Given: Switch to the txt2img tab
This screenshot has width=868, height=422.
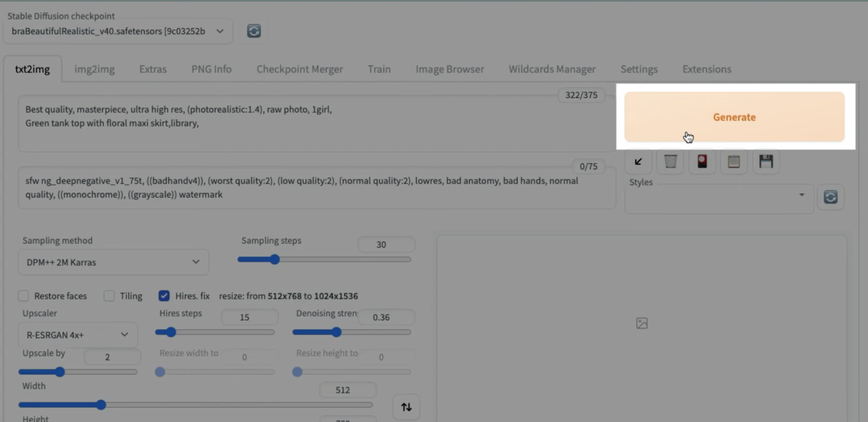Looking at the screenshot, I should pyautogui.click(x=32, y=69).
